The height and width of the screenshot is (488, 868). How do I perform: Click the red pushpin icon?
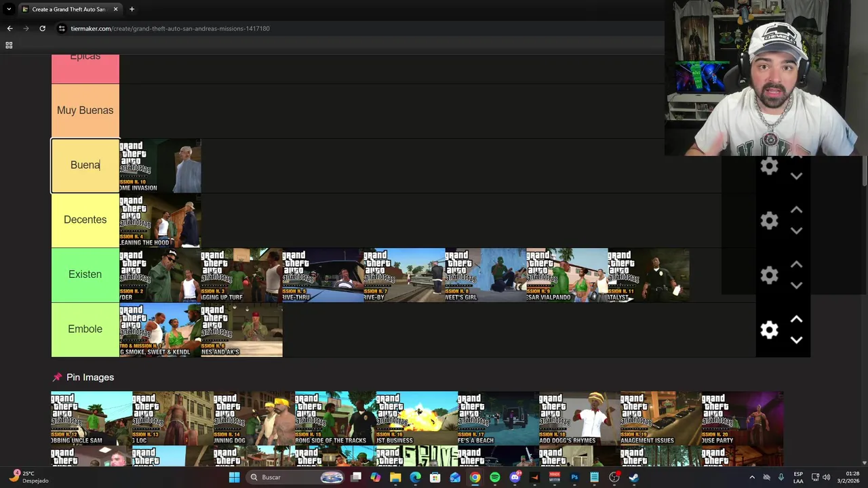57,378
